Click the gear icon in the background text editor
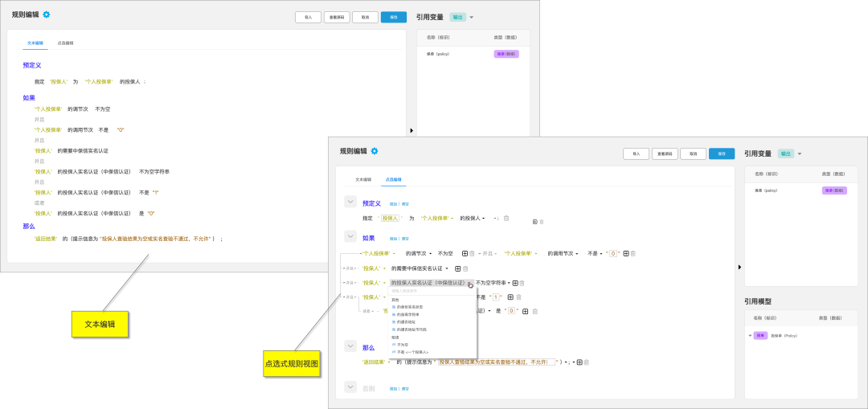Image resolution: width=868 pixels, height=409 pixels. [46, 14]
